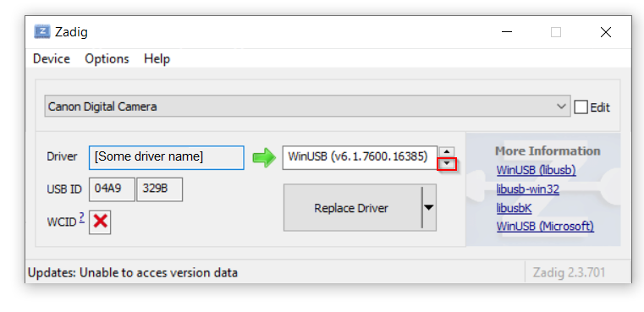
Task: Expand the Canon Digital Camera device dropdown
Action: click(307, 107)
